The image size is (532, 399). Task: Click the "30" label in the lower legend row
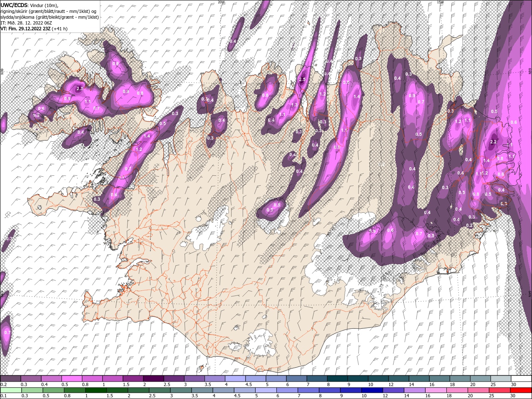point(514,396)
